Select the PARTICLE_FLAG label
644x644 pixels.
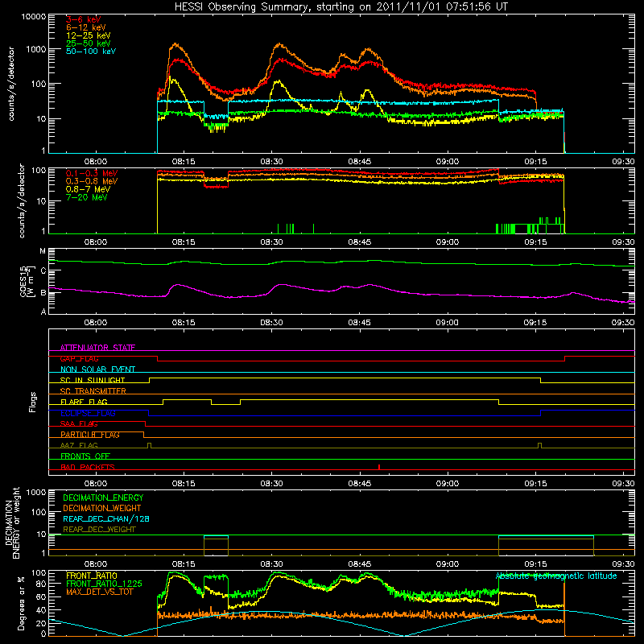[90, 435]
